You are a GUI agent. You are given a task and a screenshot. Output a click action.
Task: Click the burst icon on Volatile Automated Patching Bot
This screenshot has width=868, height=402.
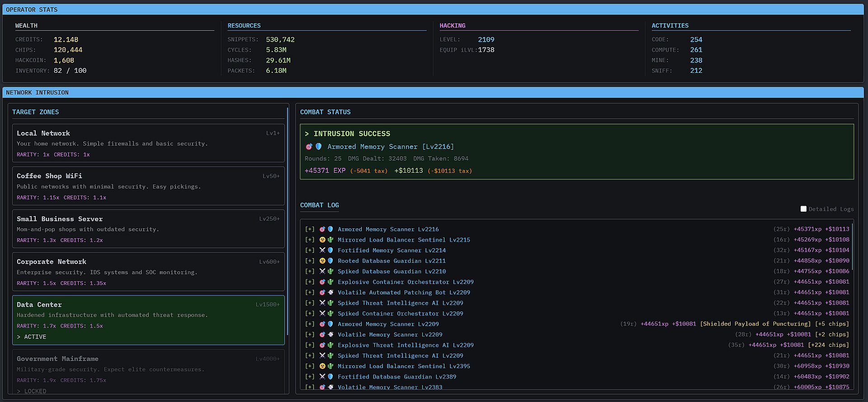[330, 293]
